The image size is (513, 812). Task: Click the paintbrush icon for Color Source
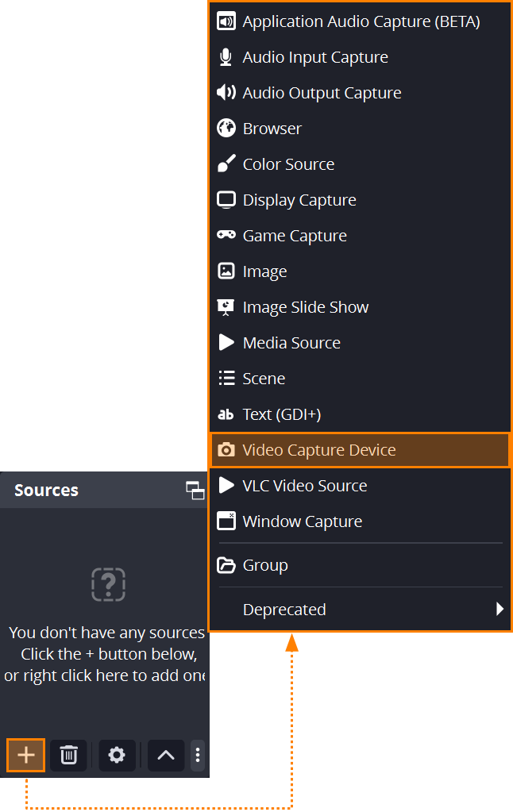[x=226, y=164]
